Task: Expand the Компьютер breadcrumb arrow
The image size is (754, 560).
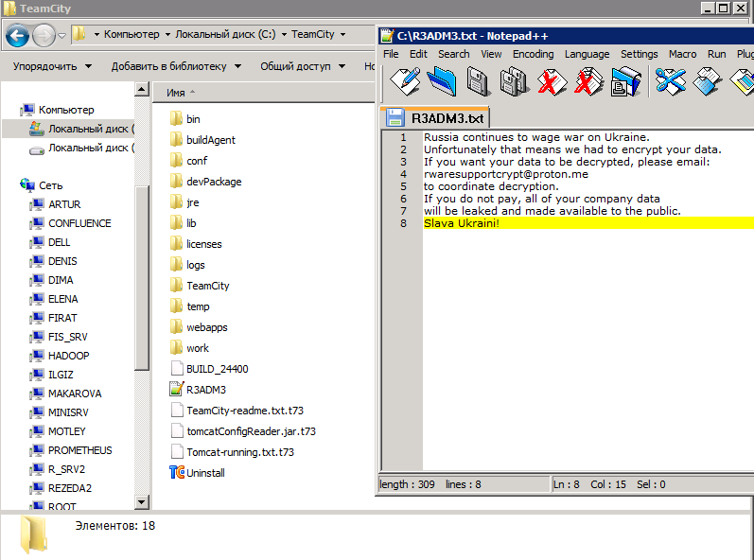Action: (x=167, y=35)
